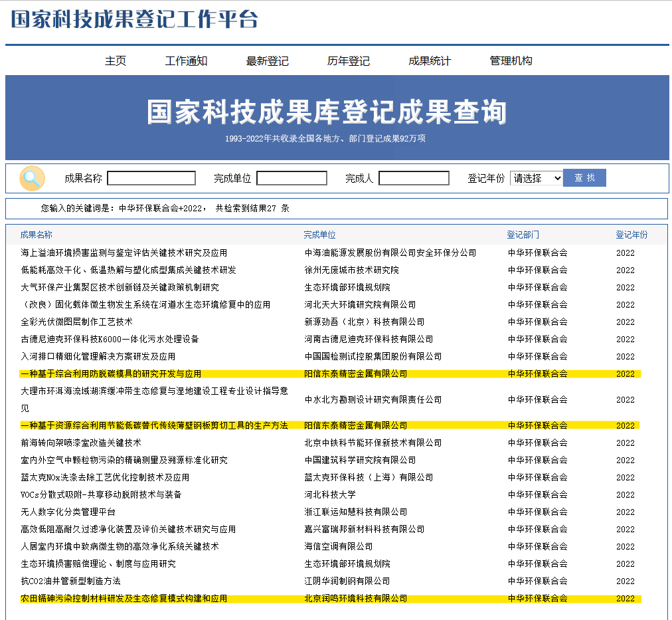Viewport: 672px width, 620px height.
Task: Select 历年登记 in the navigation bar
Action: [x=349, y=61]
